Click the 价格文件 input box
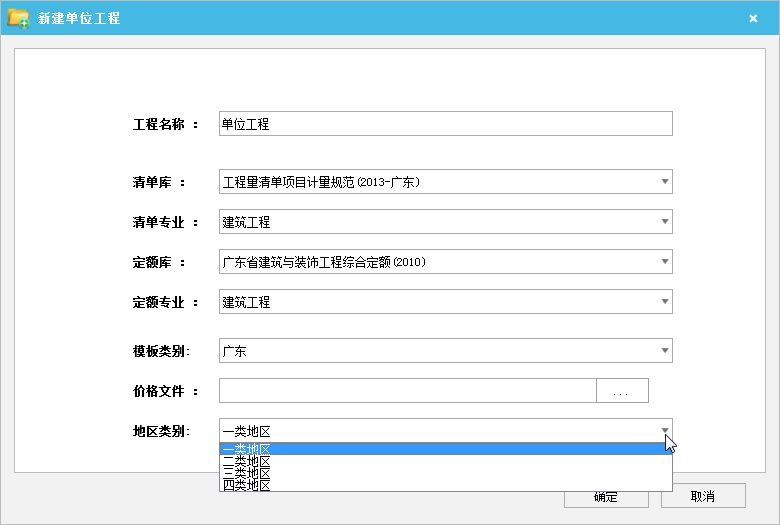 tap(407, 391)
